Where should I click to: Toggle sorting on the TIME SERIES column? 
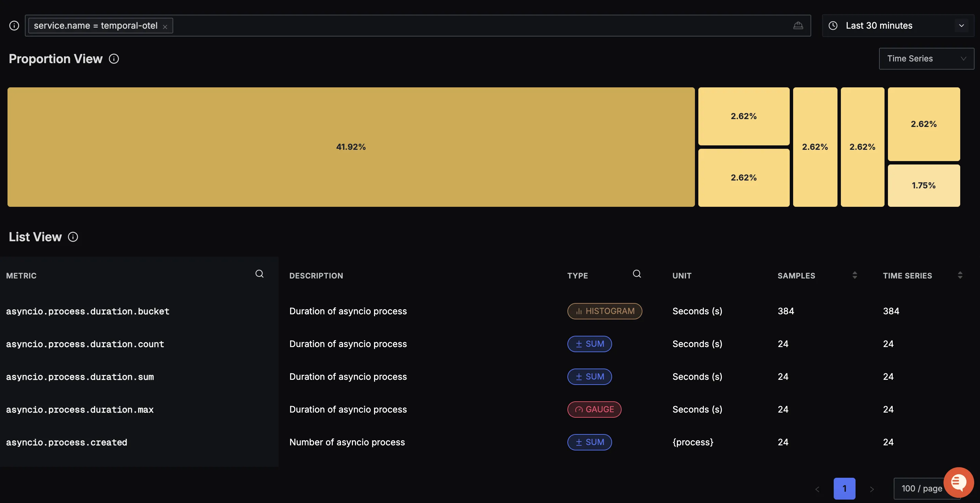(960, 275)
